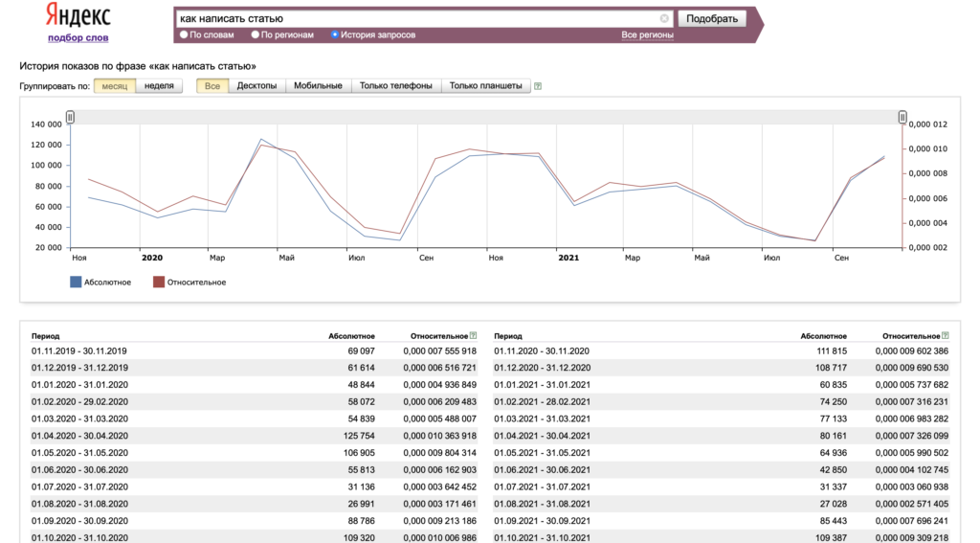
Task: Show Только планшеты statistics
Action: click(485, 85)
